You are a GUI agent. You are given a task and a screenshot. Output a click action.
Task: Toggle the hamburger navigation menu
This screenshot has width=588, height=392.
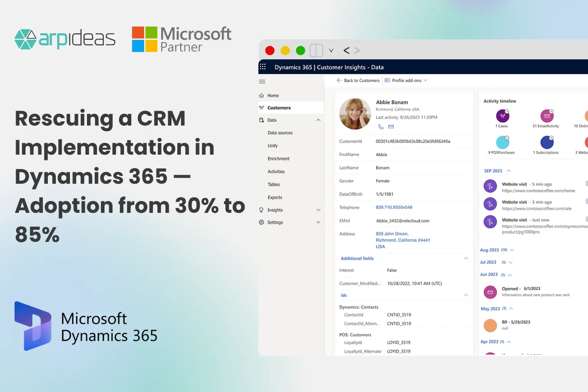click(x=262, y=82)
